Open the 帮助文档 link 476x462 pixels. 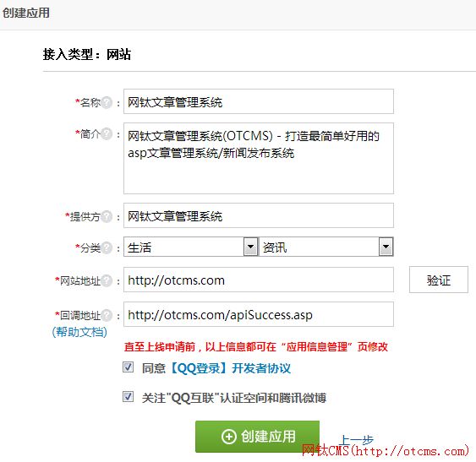79,332
